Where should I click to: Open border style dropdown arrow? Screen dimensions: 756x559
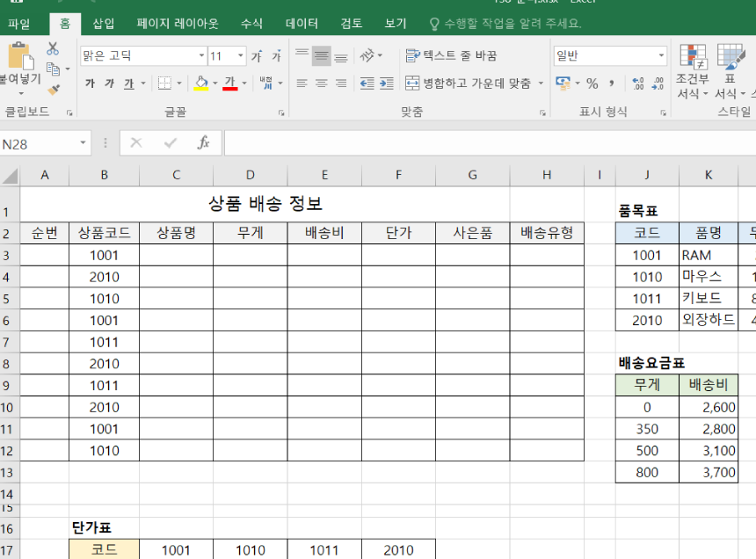click(x=179, y=83)
